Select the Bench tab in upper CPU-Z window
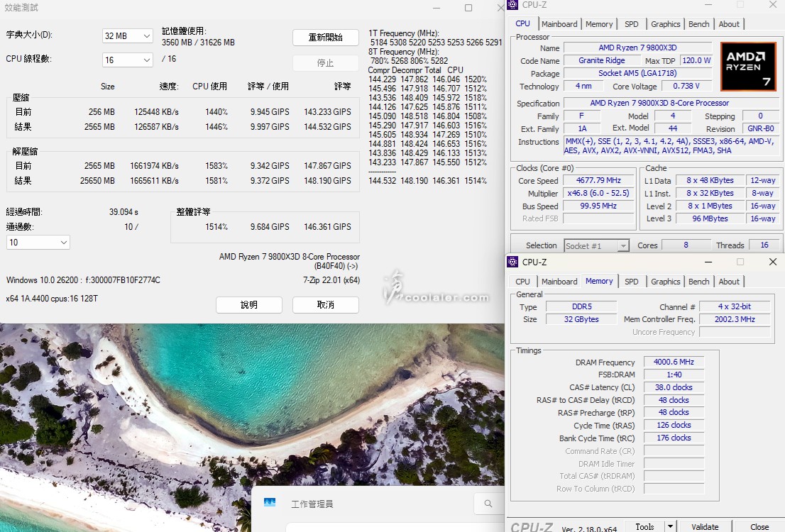Image resolution: width=785 pixels, height=532 pixels. pos(698,24)
